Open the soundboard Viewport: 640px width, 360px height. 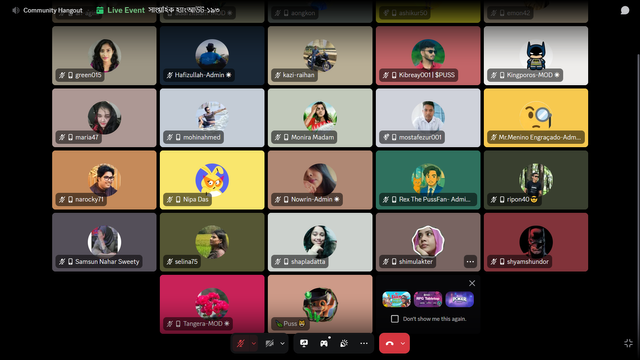coord(344,343)
